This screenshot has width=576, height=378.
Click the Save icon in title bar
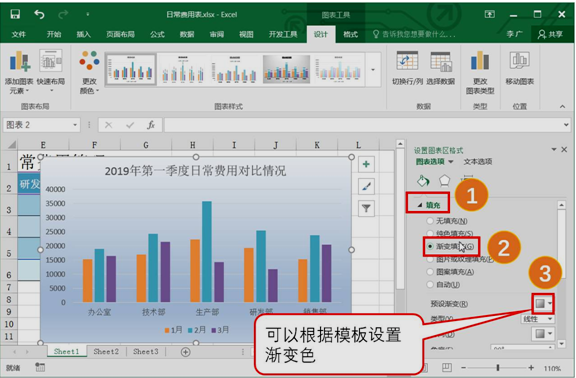click(15, 14)
